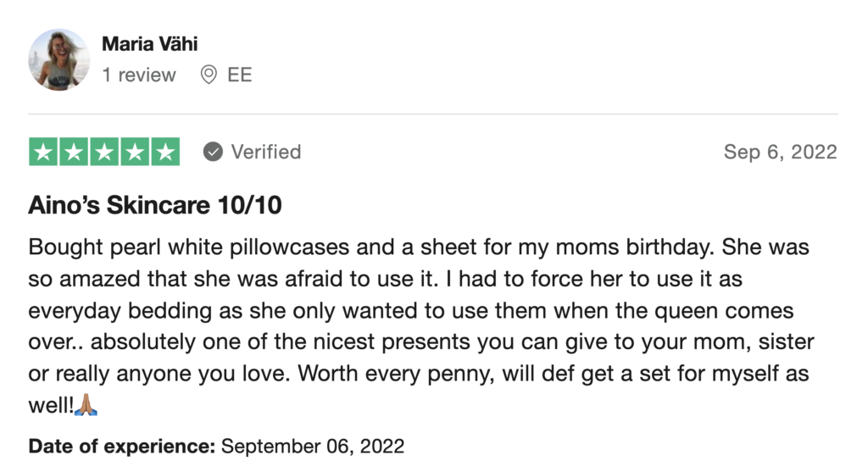Open review title Aino's Skincare 10/10

pyautogui.click(x=155, y=205)
